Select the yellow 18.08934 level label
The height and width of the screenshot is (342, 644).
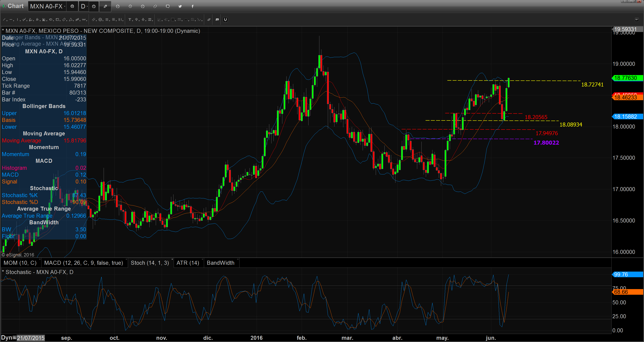click(571, 125)
